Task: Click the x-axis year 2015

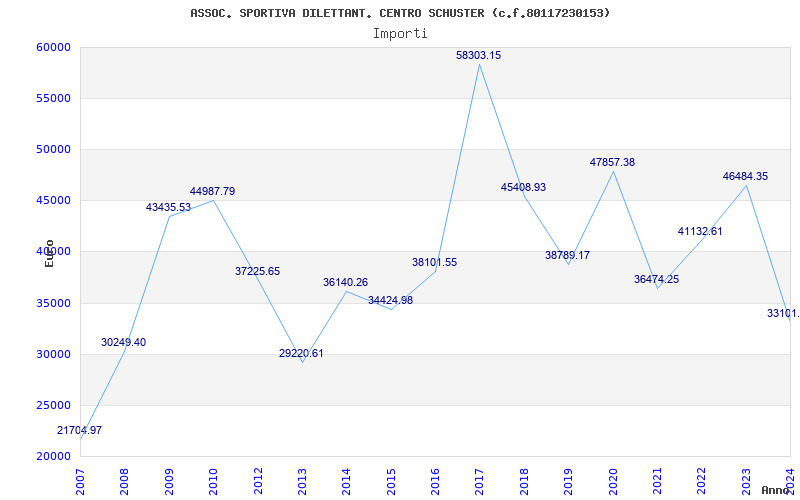Action: pos(391,481)
